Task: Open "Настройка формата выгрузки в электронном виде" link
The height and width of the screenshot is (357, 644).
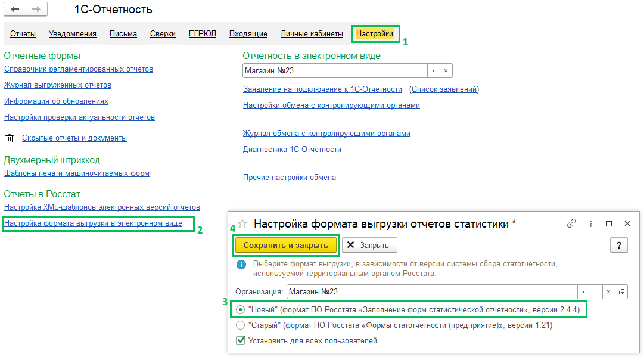Action: tap(93, 223)
